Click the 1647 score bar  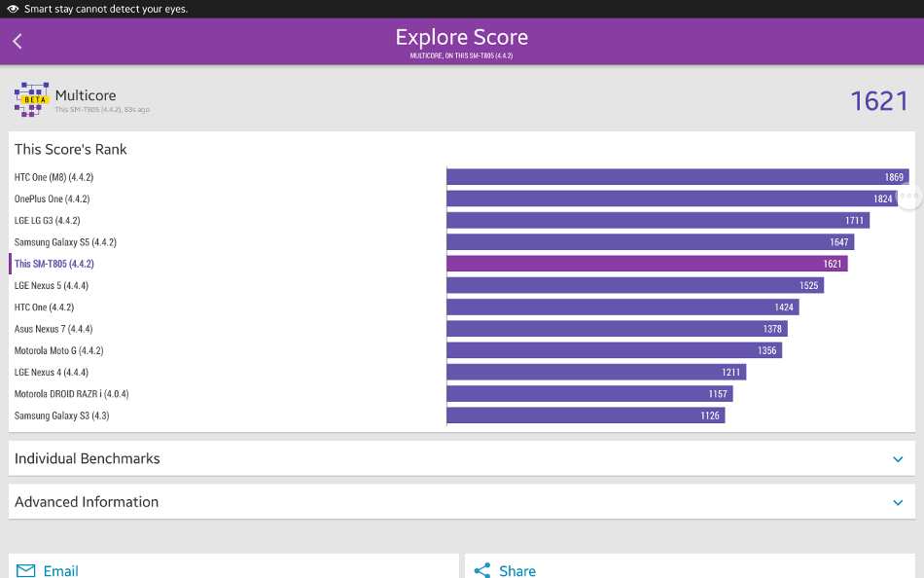click(651, 242)
